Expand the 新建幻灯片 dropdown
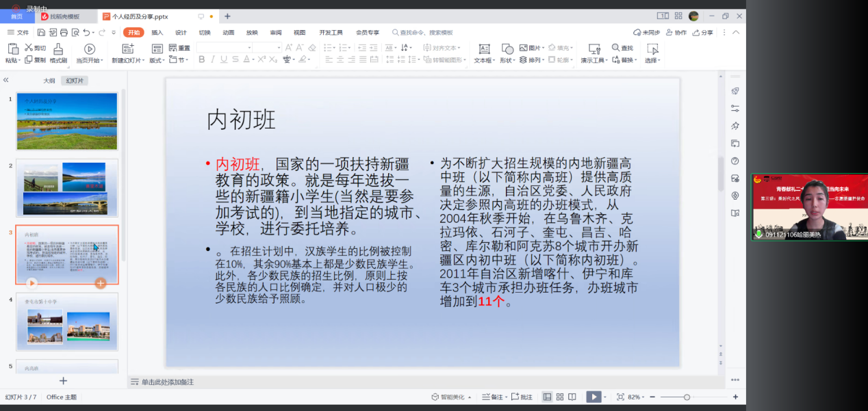868x411 pixels. click(143, 60)
